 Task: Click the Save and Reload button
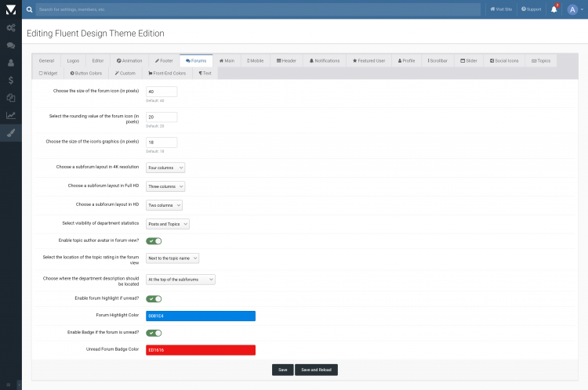[x=316, y=370]
